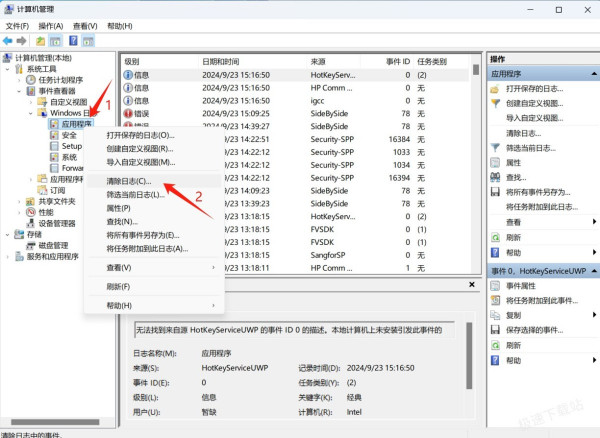Click 创建自定义视图... in Actions pane

539,103
